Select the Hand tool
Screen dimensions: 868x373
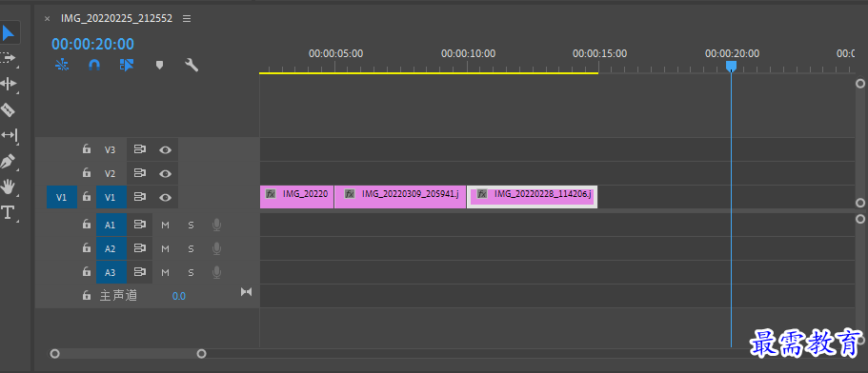pyautogui.click(x=8, y=187)
